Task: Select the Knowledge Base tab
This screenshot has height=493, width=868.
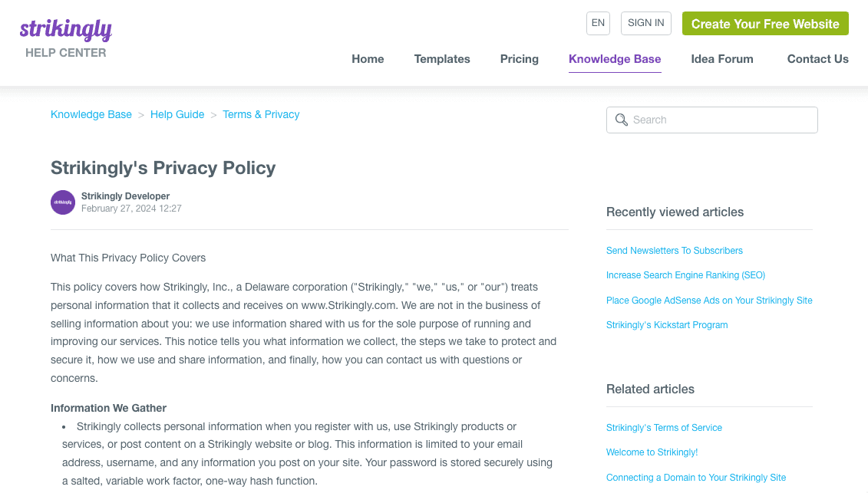Action: [x=615, y=59]
